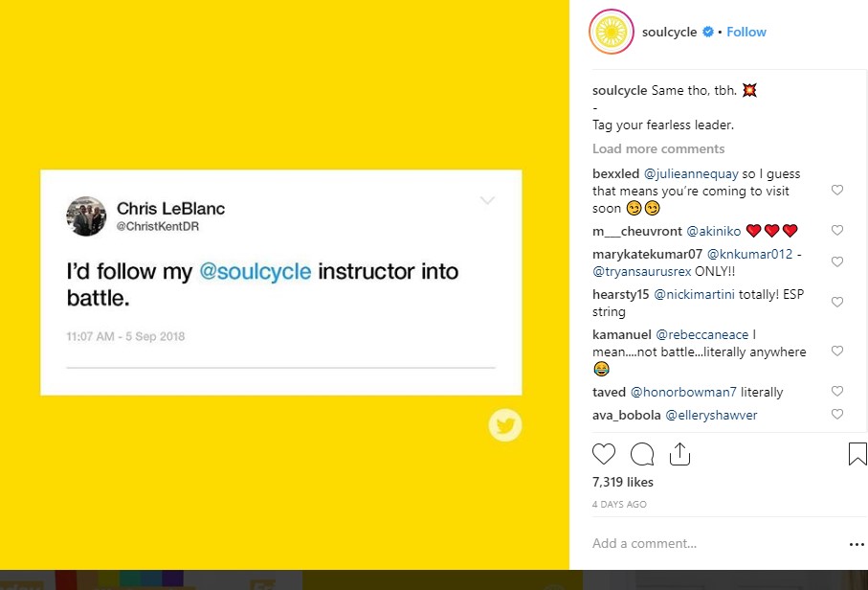The width and height of the screenshot is (868, 590).
Task: Open the three-dot more options menu
Action: 857,544
